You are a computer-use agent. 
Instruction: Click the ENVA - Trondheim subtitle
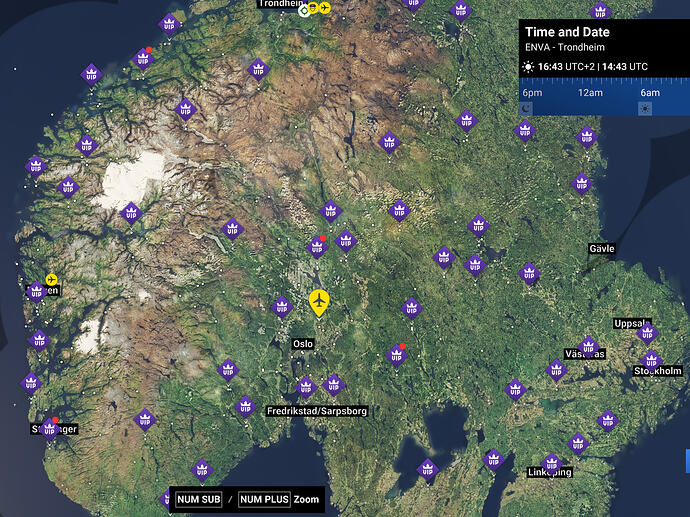(x=565, y=47)
